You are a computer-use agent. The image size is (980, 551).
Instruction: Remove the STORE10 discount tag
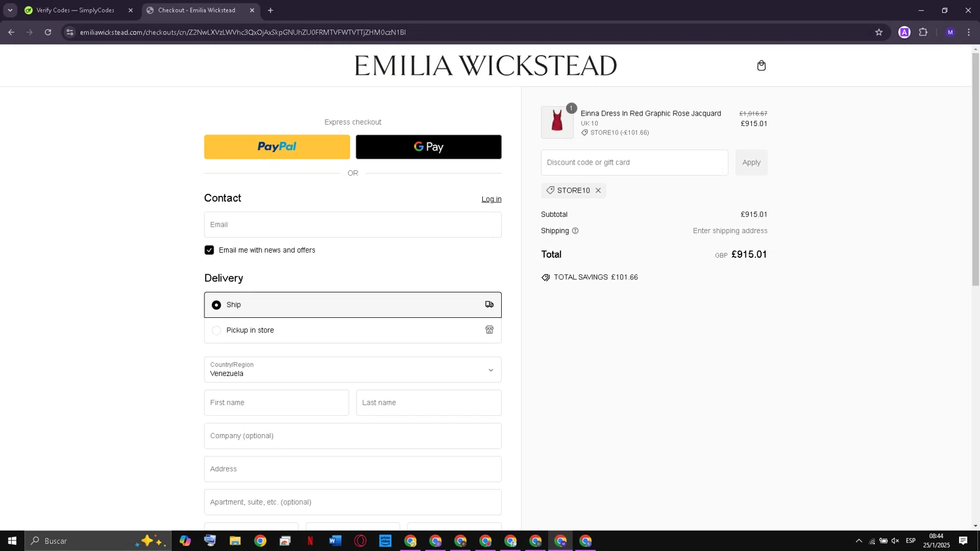pyautogui.click(x=598, y=191)
